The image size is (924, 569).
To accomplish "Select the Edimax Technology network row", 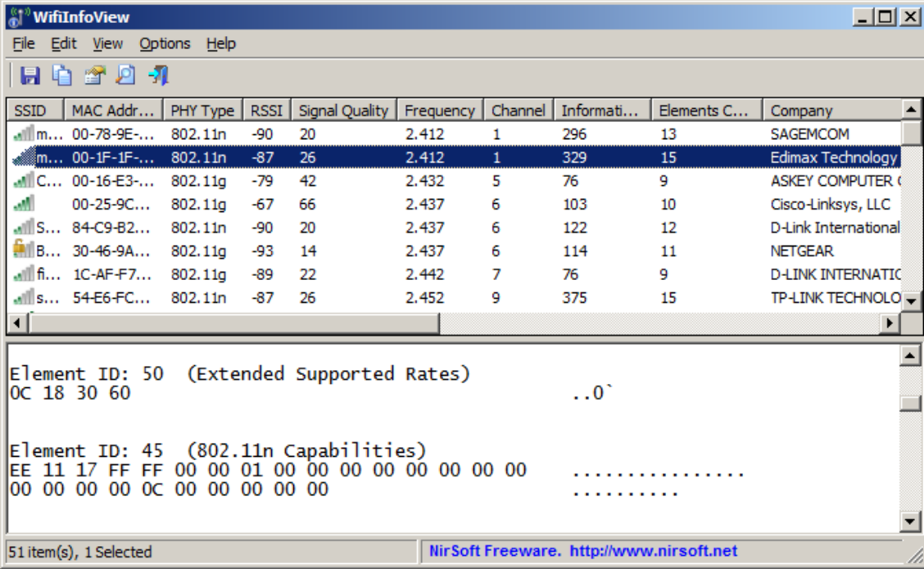I will 246,156.
